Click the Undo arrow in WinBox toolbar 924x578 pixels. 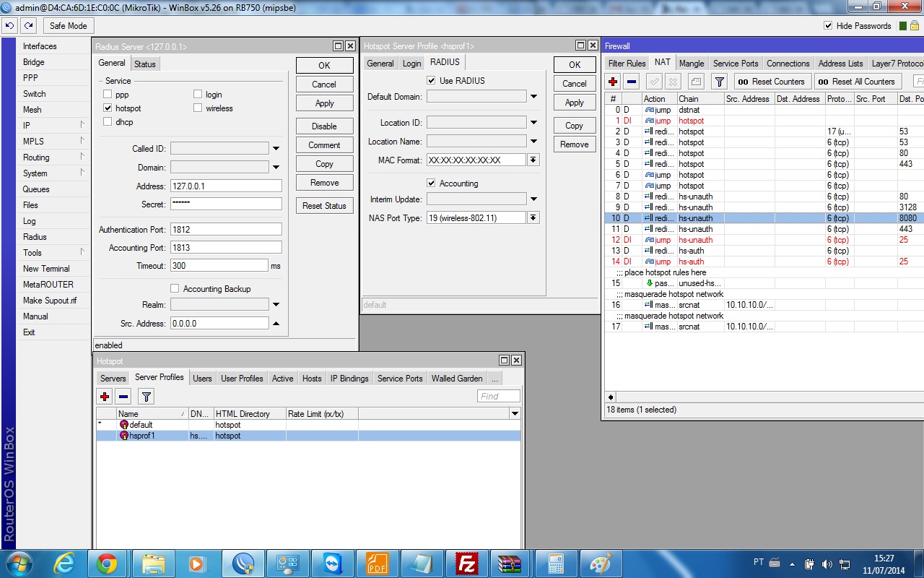point(9,26)
